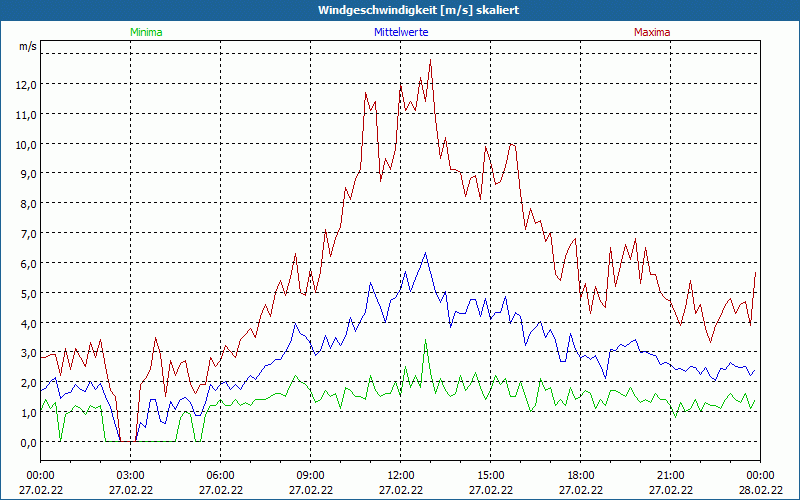The image size is (800, 500).
Task: Click the highest peak of the green Minima line
Action: click(x=425, y=341)
